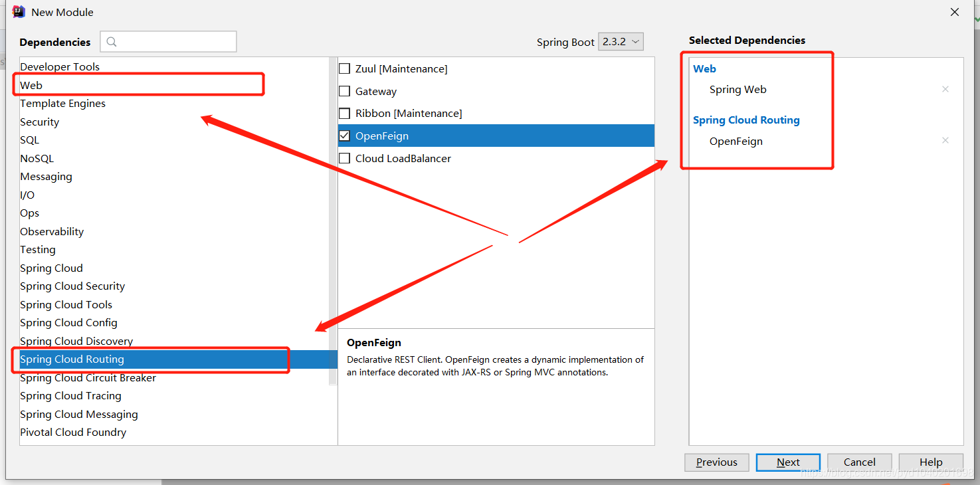Open Help for the dialog
This screenshot has width=980, height=485.
[931, 462]
